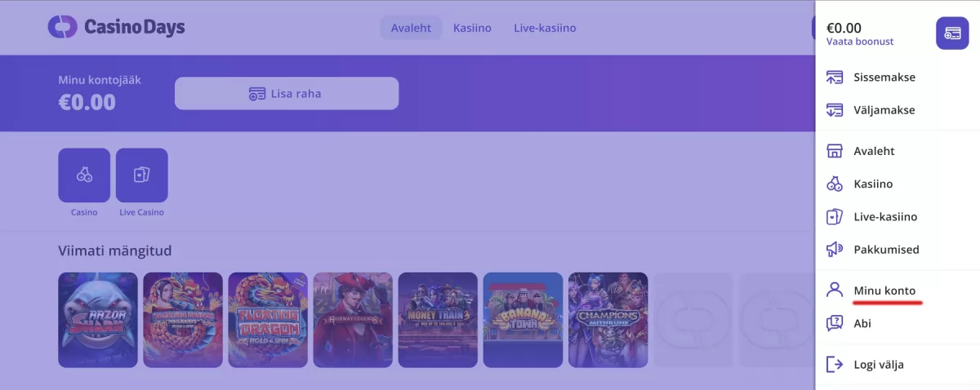
Task: Click the Pakkumised megaphone icon
Action: pyautogui.click(x=835, y=250)
